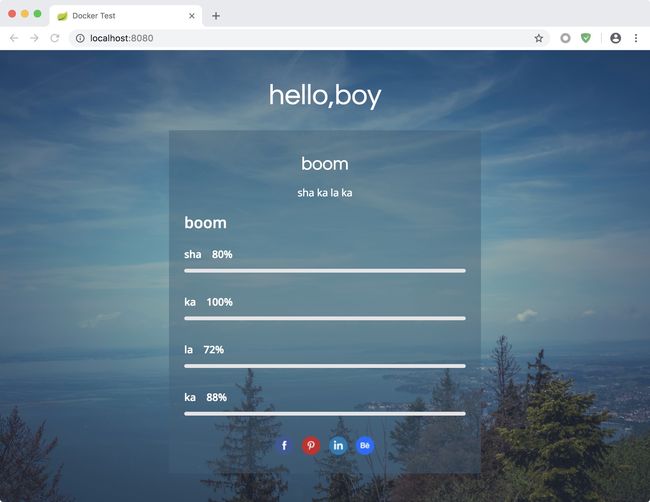Click the gray circle extension icon

click(x=565, y=38)
